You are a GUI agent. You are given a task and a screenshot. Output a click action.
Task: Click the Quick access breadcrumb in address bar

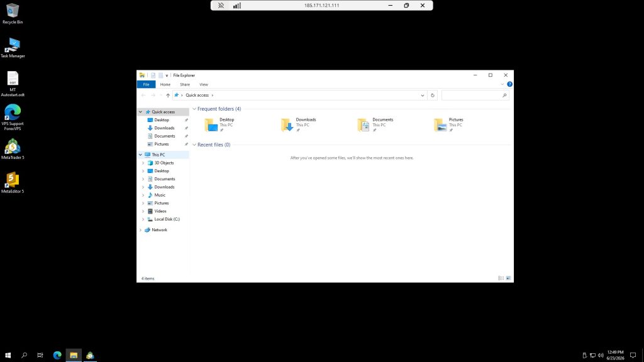(197, 96)
